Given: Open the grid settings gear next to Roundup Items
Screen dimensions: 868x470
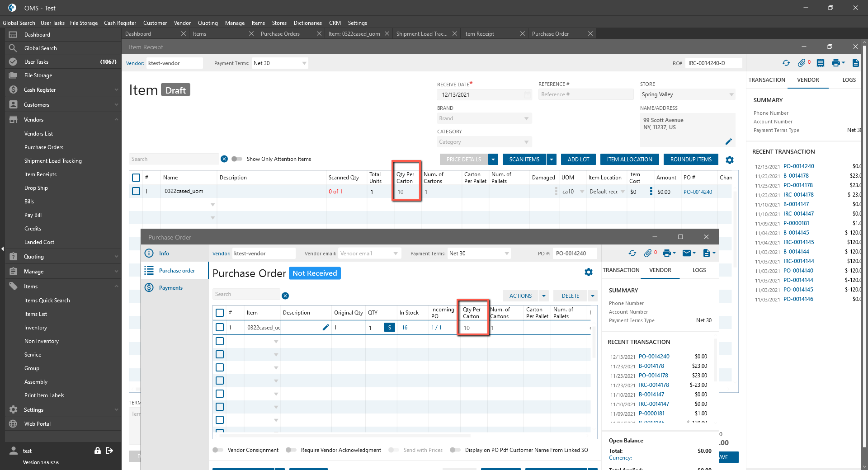Looking at the screenshot, I should (x=730, y=160).
